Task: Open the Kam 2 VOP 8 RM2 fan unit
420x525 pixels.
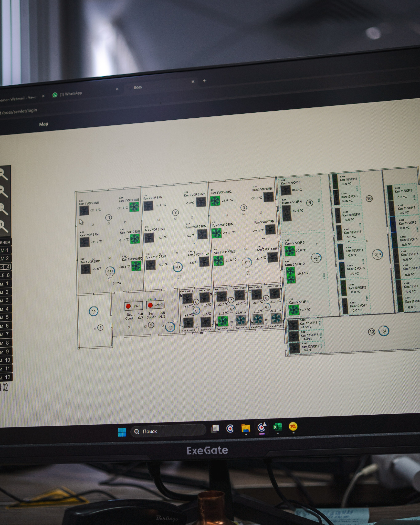Action: tap(201, 202)
